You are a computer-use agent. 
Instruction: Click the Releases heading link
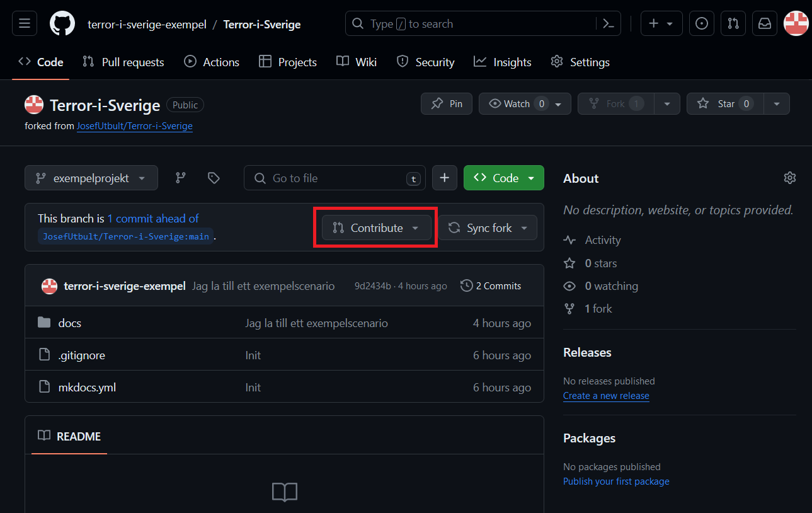(x=587, y=352)
